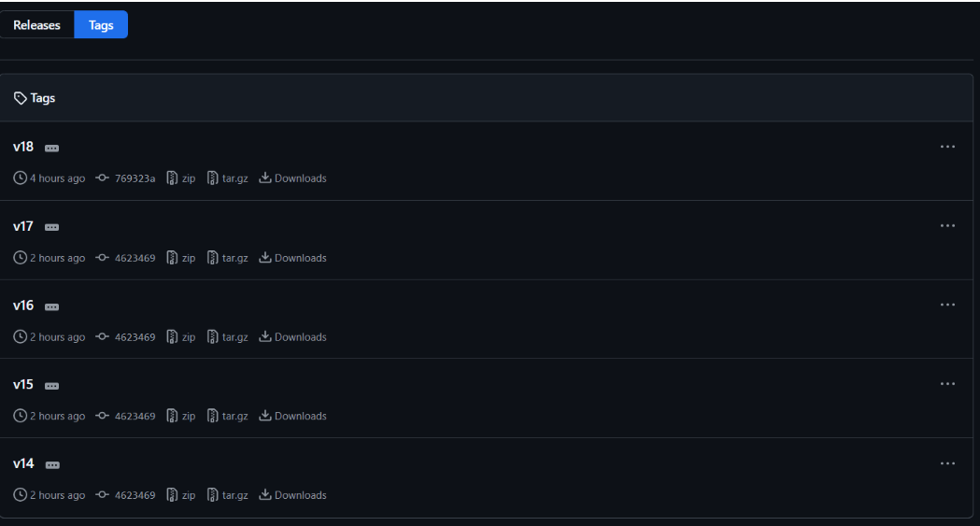Open v14 row options menu
The image size is (980, 526).
(947, 463)
